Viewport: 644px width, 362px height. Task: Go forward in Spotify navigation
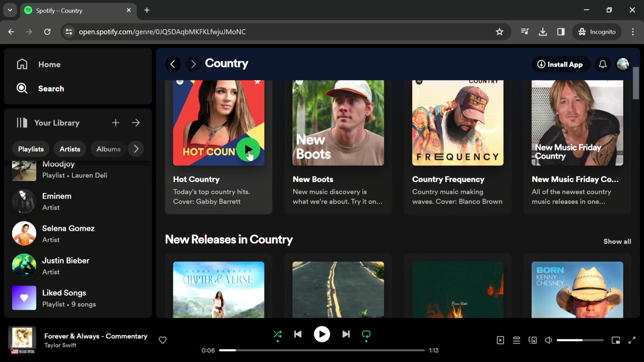click(x=193, y=64)
